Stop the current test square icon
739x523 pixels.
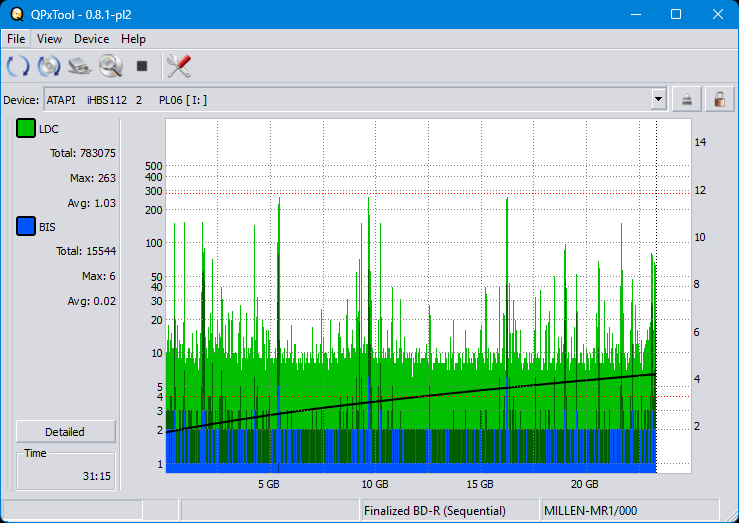point(142,65)
